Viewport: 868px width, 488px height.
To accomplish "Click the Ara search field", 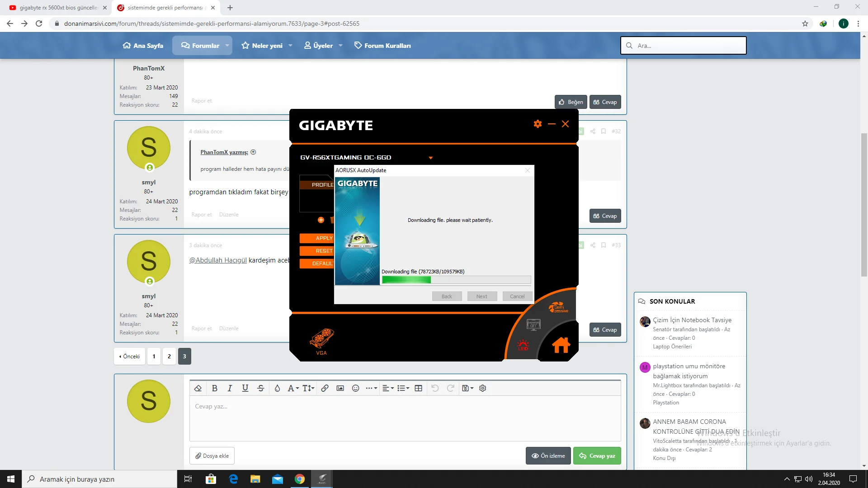I will [684, 46].
